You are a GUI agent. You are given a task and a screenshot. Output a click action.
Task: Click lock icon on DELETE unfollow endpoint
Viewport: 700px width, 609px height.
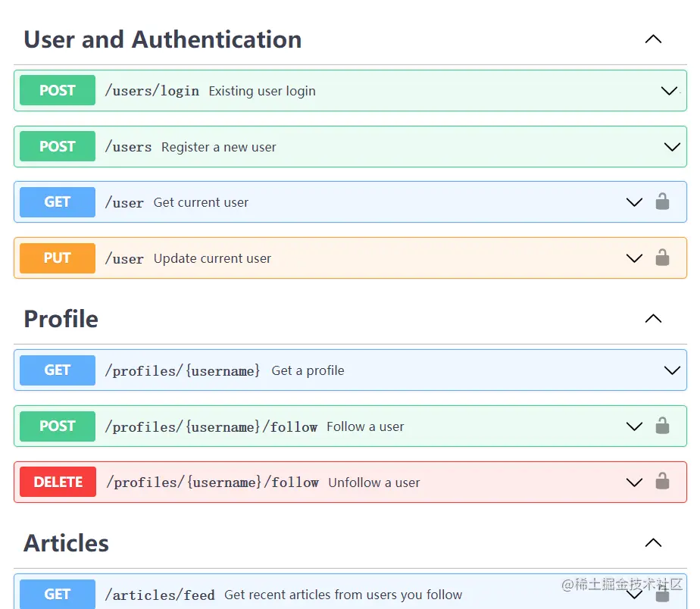pos(662,482)
